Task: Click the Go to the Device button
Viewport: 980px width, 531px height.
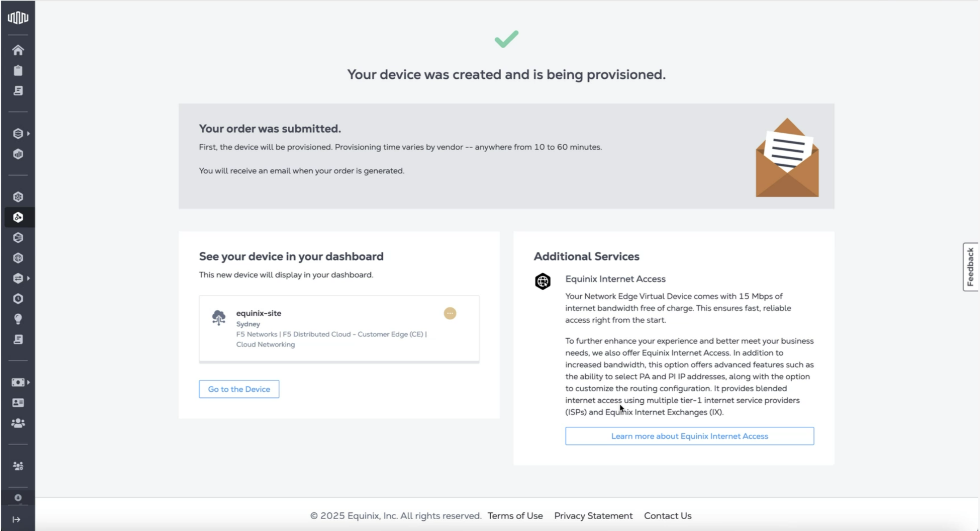Action: 239,389
